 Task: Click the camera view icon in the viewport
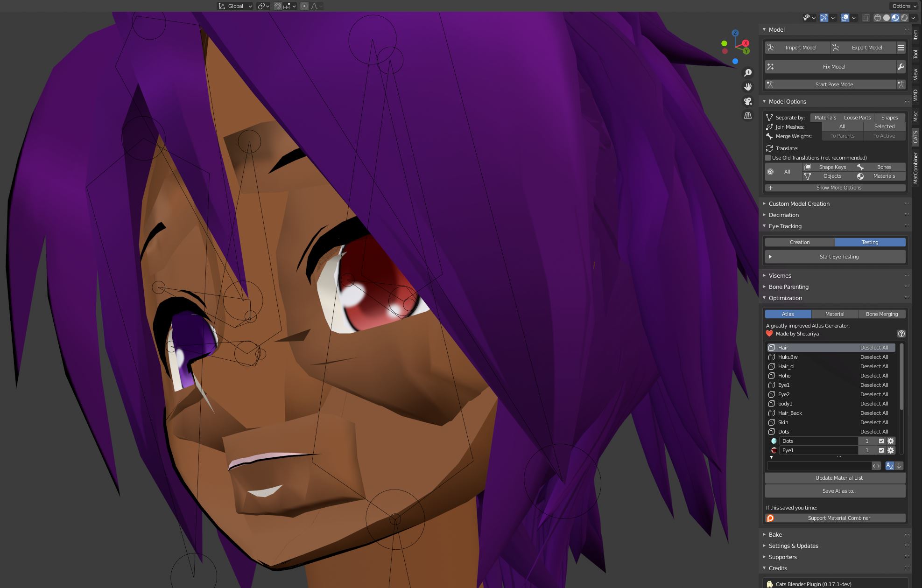(747, 101)
